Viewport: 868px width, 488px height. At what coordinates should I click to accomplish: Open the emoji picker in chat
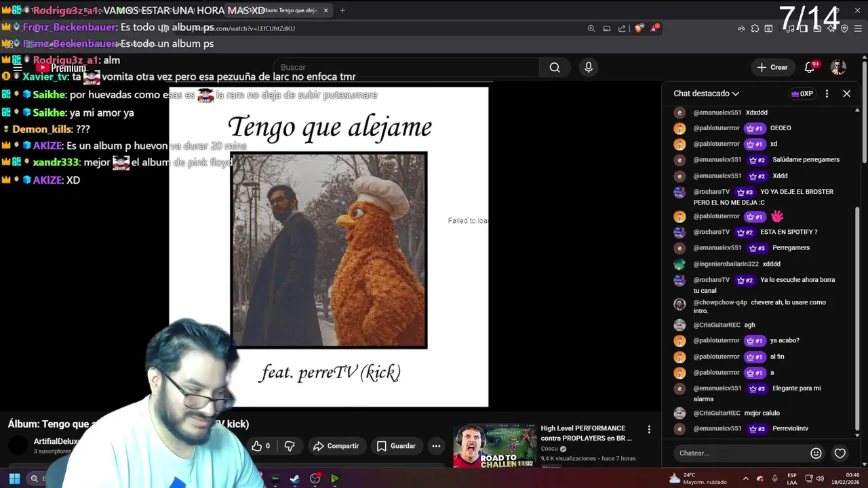tap(816, 453)
